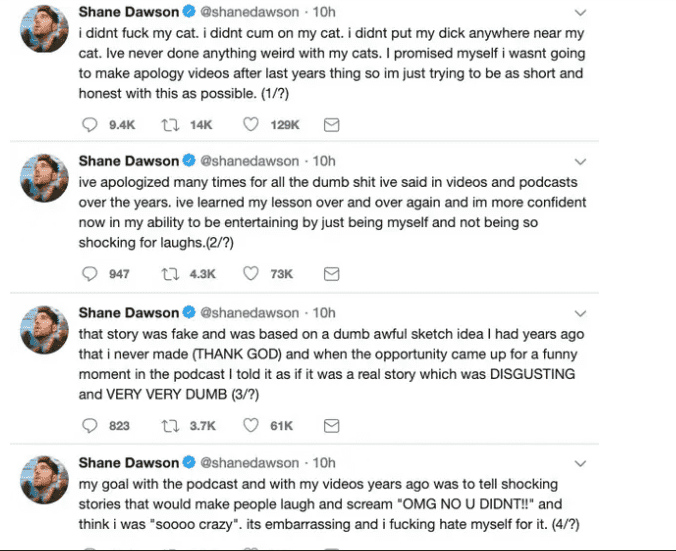Retweet the tweet with 4.3K retweets
The image size is (676, 551).
coord(169,274)
